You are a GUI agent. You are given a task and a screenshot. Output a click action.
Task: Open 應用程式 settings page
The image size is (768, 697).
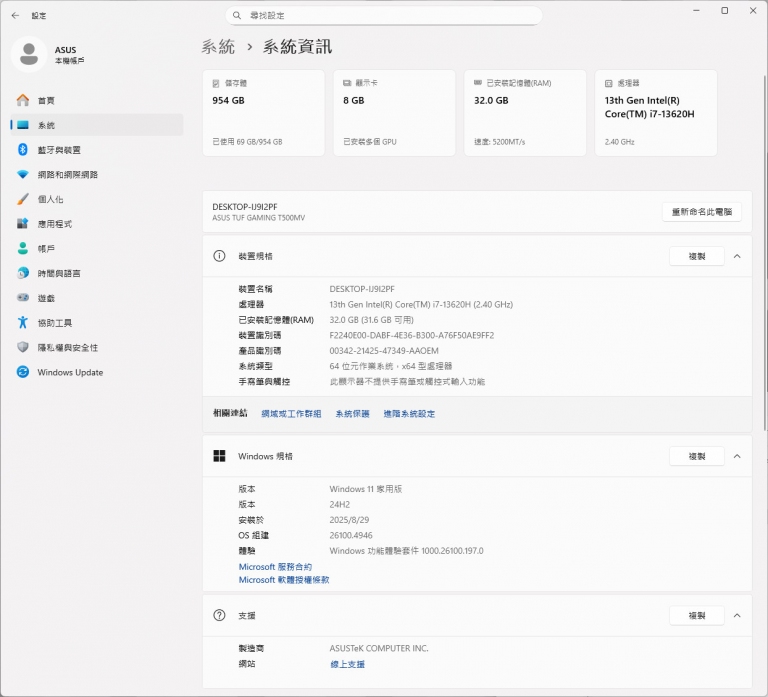click(97, 224)
